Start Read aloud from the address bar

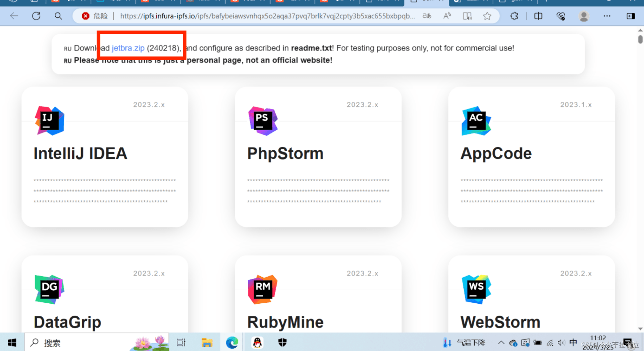[x=447, y=16]
